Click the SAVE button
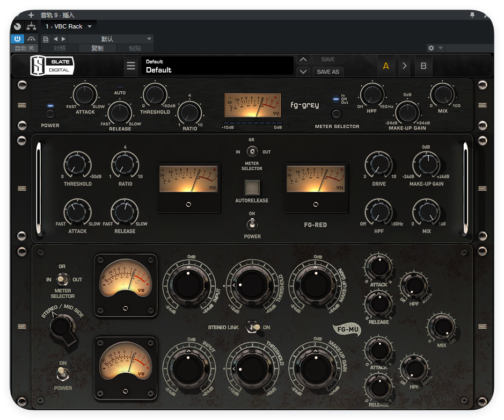The width and height of the screenshot is (504, 420). point(328,60)
